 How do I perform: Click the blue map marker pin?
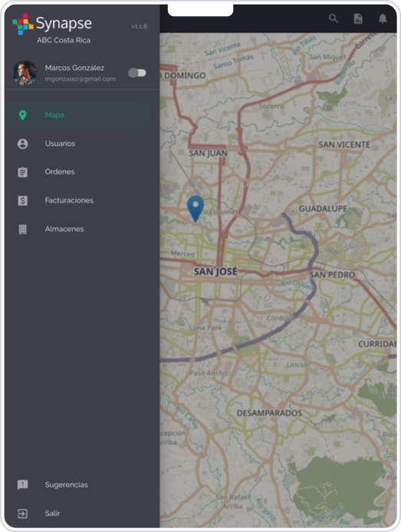pos(196,209)
